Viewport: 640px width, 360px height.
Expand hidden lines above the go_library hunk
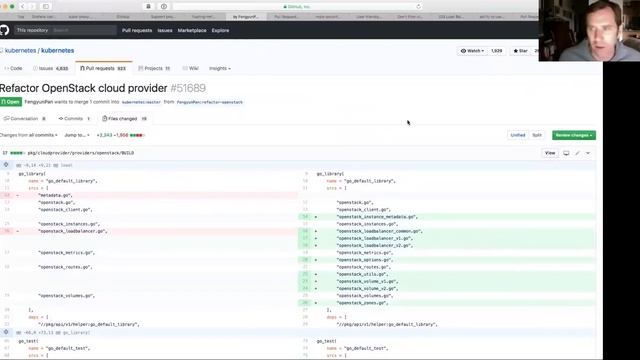coord(6,332)
